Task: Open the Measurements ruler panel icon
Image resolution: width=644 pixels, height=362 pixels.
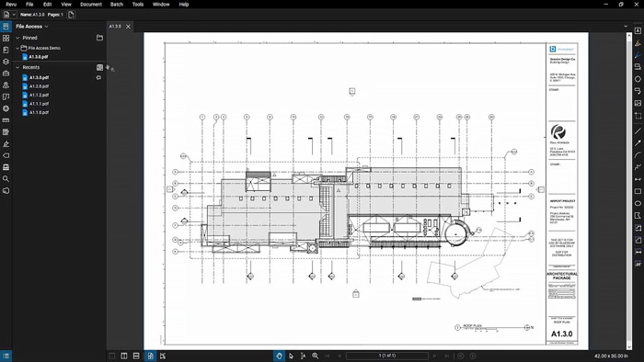Action: pyautogui.click(x=6, y=120)
